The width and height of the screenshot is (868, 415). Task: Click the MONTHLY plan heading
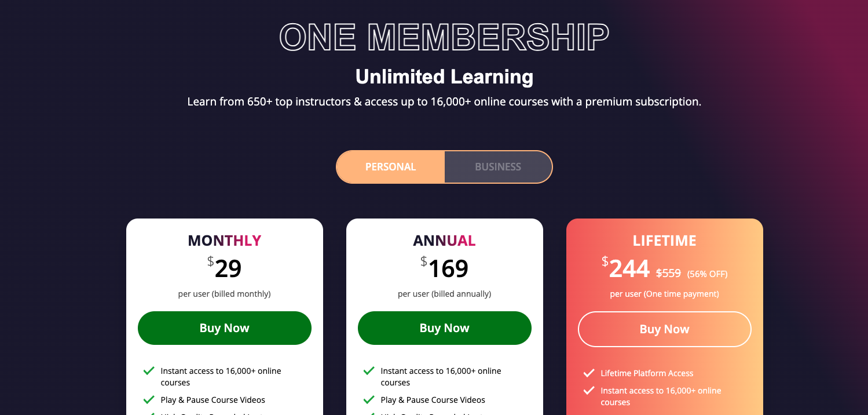(225, 241)
